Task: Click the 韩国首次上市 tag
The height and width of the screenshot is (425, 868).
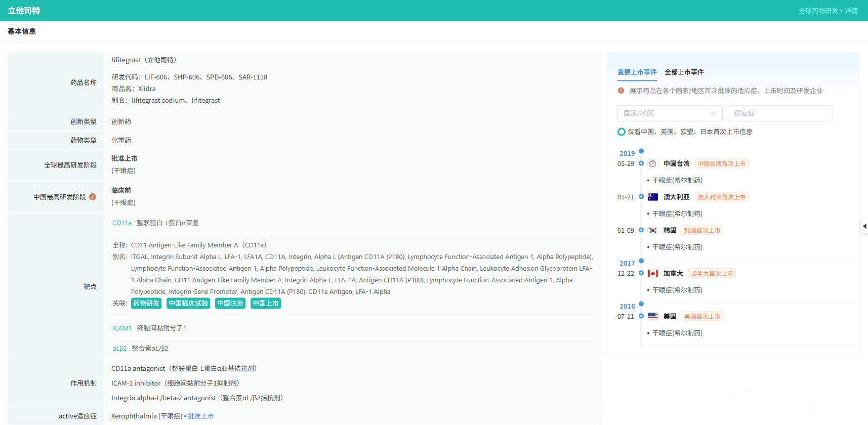Action: pos(702,230)
